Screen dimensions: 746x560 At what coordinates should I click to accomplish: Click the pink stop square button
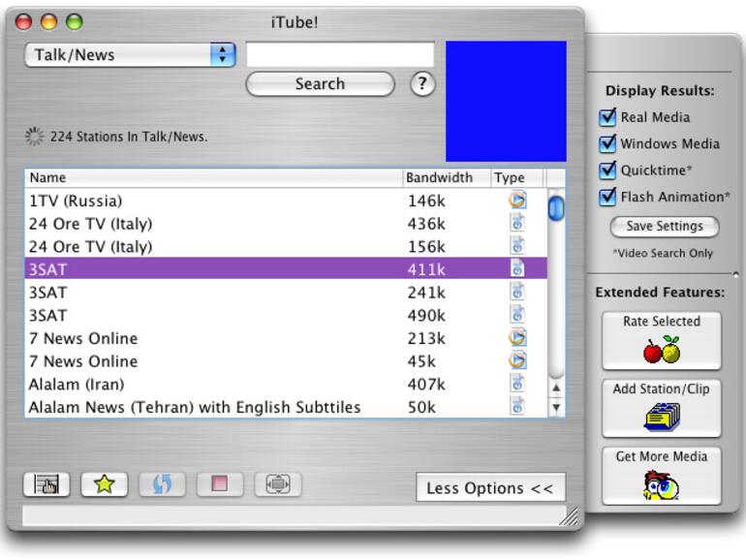pyautogui.click(x=220, y=484)
